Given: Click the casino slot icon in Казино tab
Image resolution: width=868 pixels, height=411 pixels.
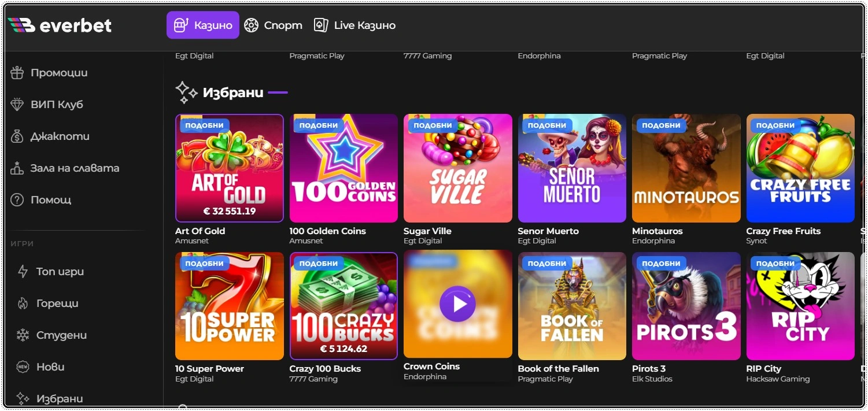Looking at the screenshot, I should [x=181, y=25].
